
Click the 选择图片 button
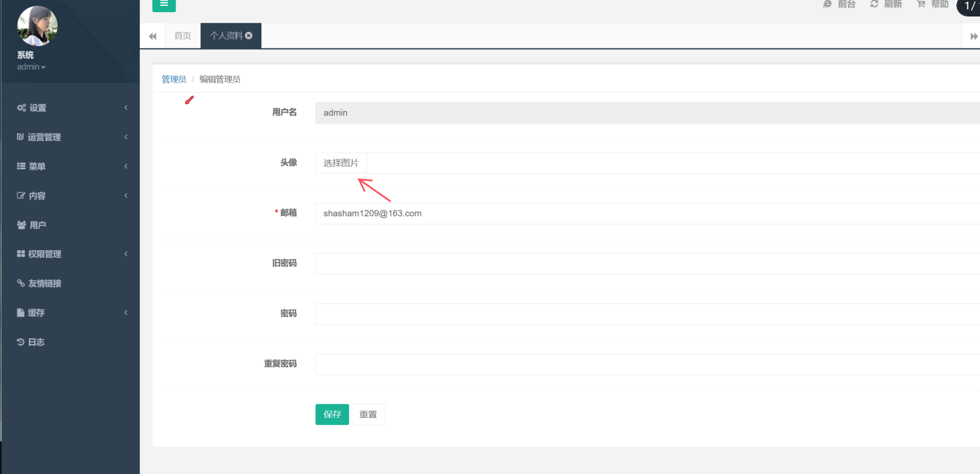pos(341,163)
